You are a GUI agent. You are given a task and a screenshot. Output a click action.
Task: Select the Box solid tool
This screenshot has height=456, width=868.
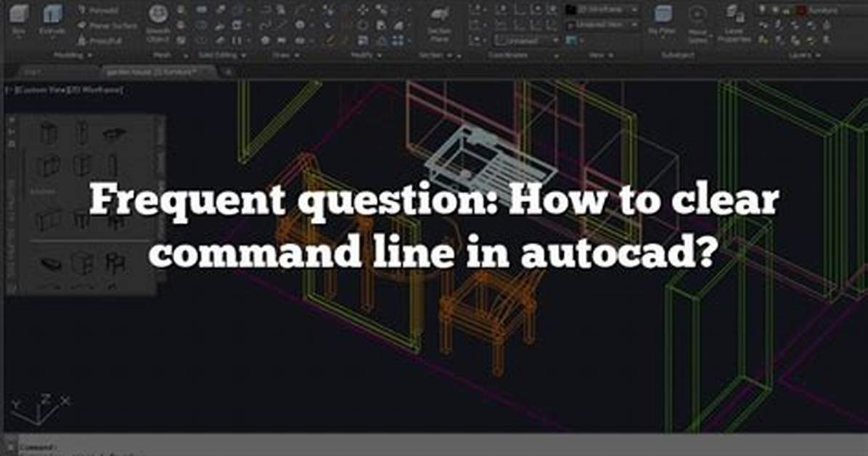pos(18,19)
